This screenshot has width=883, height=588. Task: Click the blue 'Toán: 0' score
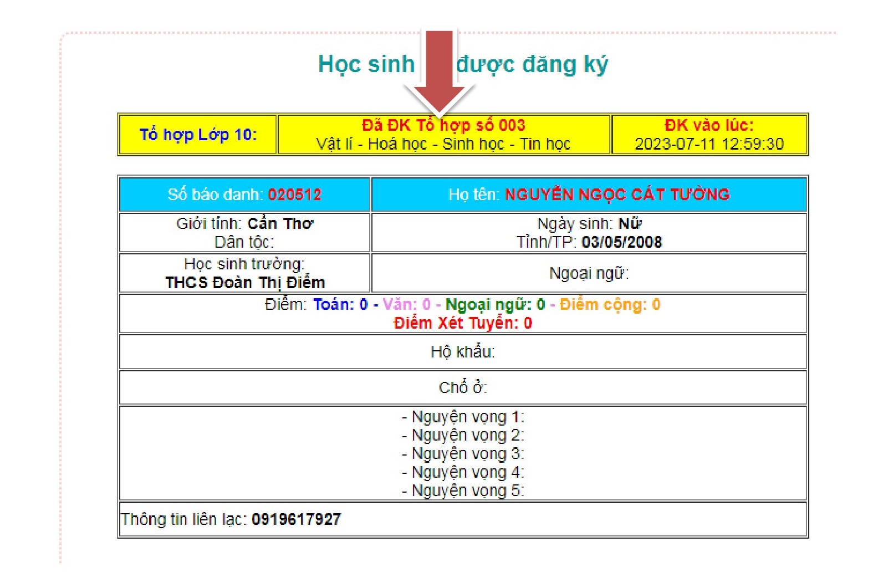[x=340, y=304]
